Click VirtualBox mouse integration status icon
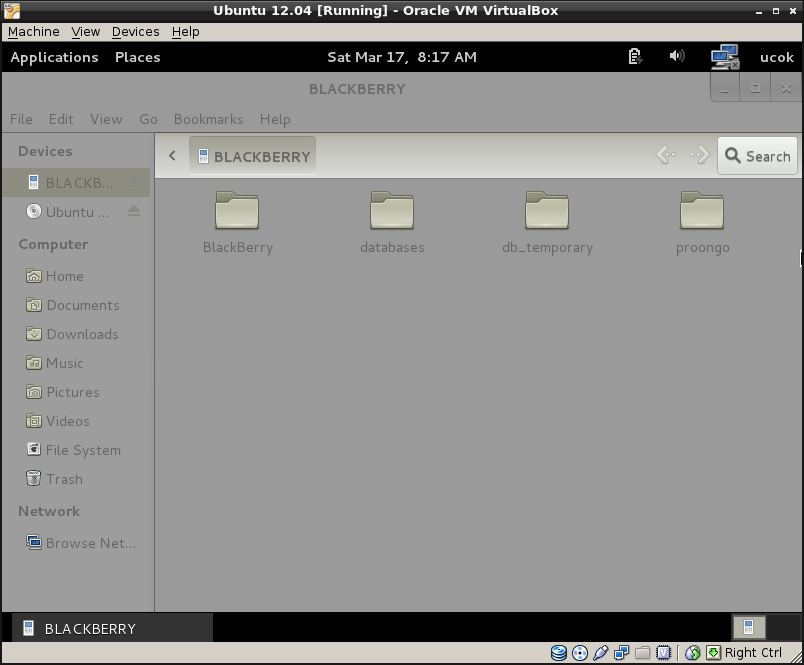Viewport: 804px width, 665px height. [x=693, y=653]
